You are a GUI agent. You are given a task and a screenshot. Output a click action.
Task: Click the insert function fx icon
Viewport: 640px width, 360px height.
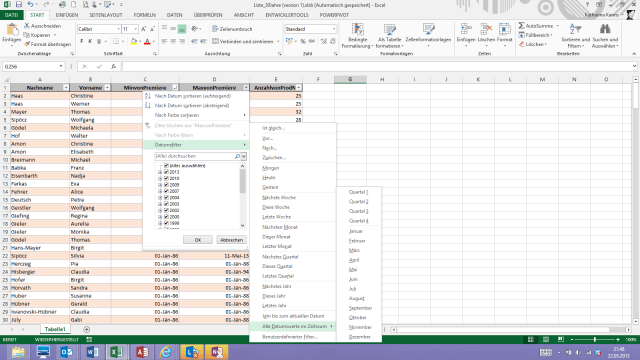point(113,66)
